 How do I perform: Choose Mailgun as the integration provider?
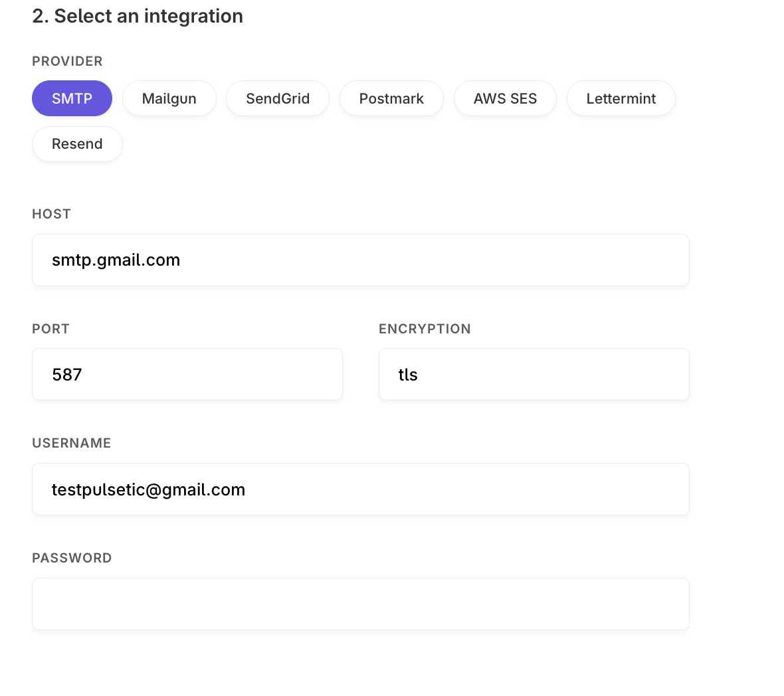tap(169, 98)
